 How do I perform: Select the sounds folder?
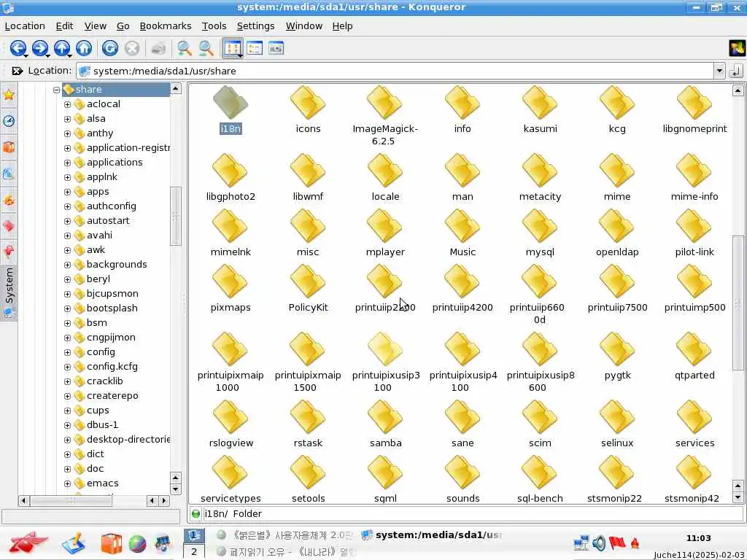(x=462, y=480)
